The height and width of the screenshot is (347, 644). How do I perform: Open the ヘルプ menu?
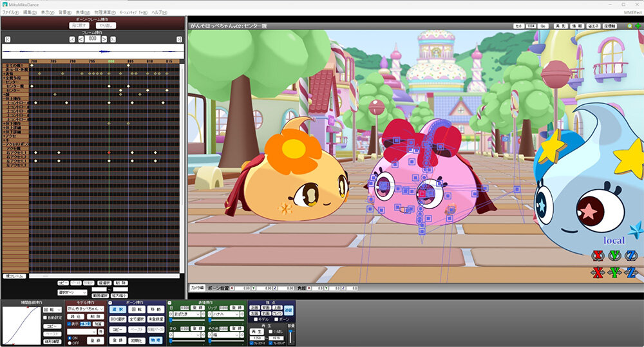click(158, 12)
